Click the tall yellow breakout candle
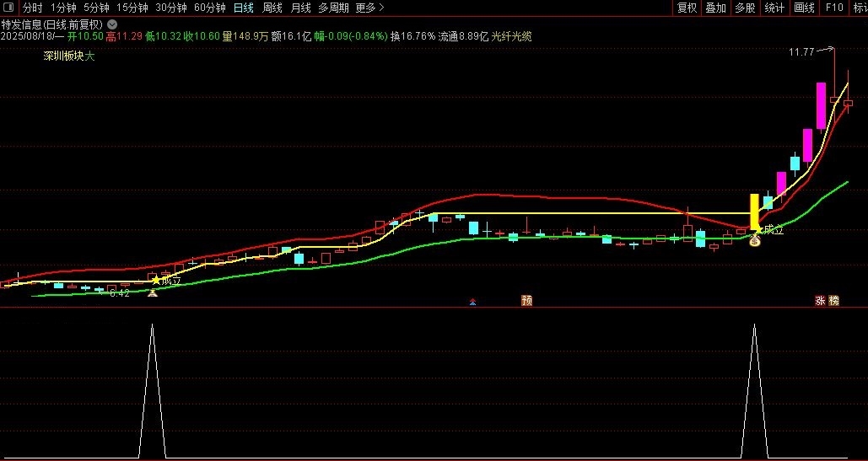Viewport: 868px width, 461px height. coord(754,212)
